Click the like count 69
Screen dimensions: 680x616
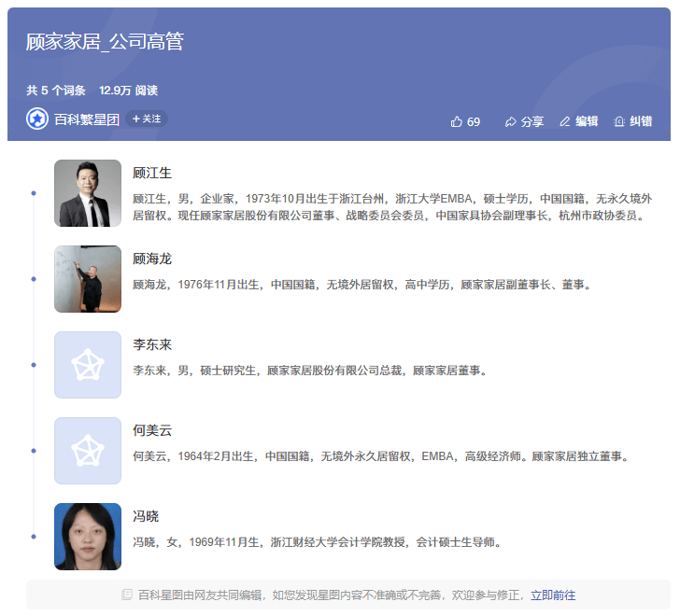(474, 122)
